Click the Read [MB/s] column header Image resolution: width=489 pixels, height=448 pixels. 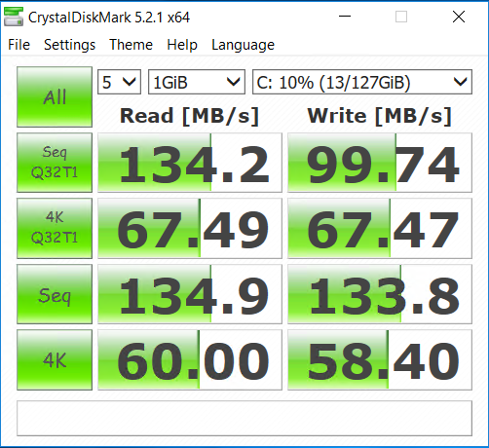190,116
